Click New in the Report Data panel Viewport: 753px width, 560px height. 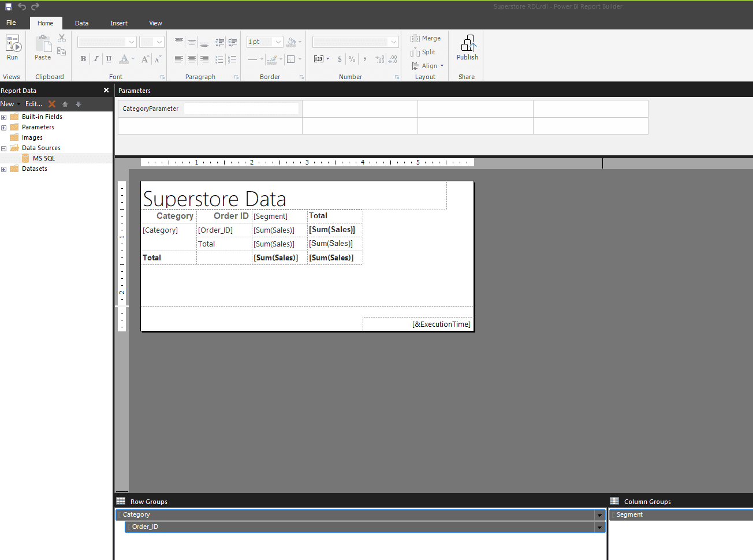click(x=7, y=103)
